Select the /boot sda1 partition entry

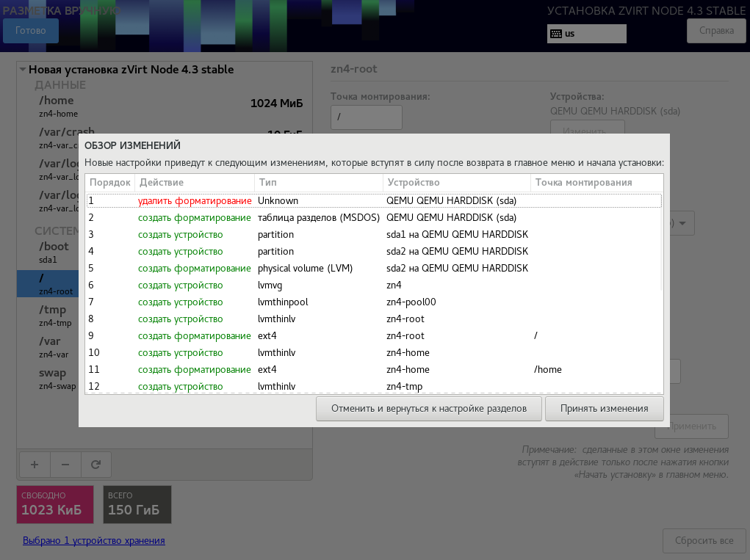(x=48, y=252)
